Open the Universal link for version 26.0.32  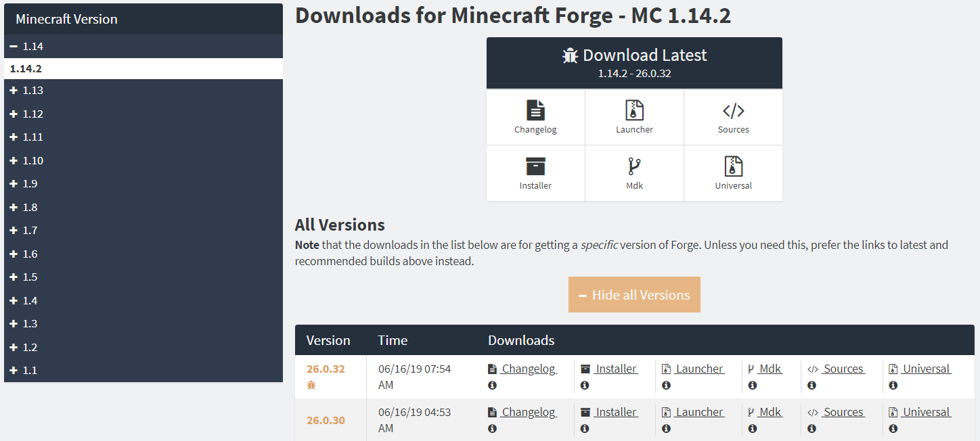click(x=926, y=369)
